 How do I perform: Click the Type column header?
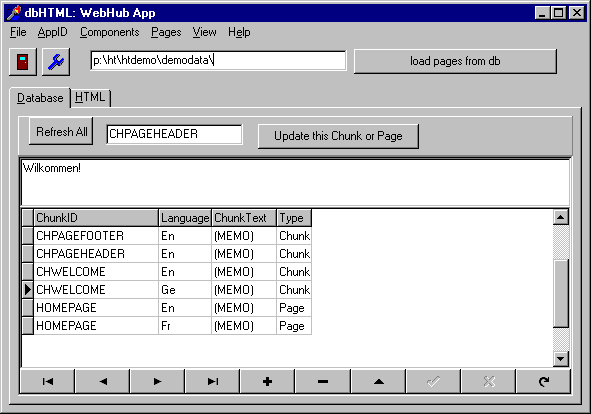[x=294, y=218]
